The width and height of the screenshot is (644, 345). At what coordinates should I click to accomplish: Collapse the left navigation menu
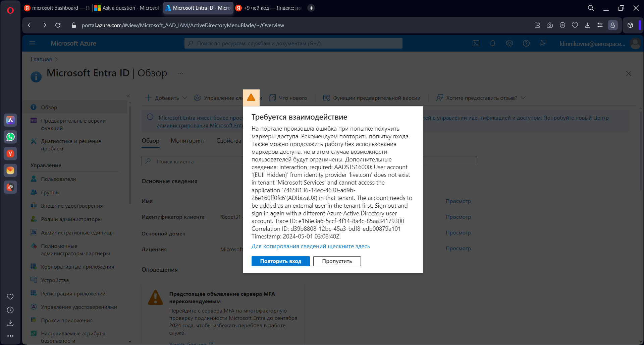(x=128, y=96)
